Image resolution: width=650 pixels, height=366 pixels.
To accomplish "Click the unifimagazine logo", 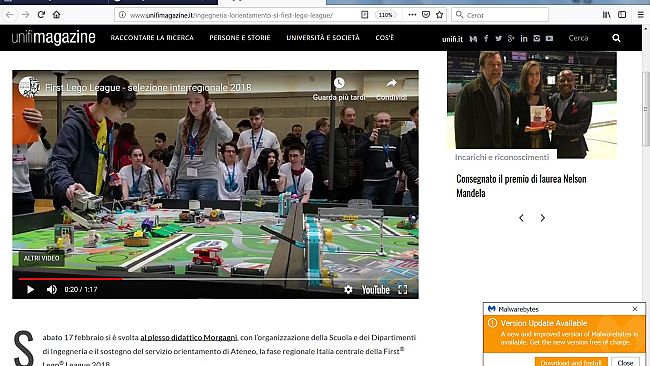I will [53, 38].
